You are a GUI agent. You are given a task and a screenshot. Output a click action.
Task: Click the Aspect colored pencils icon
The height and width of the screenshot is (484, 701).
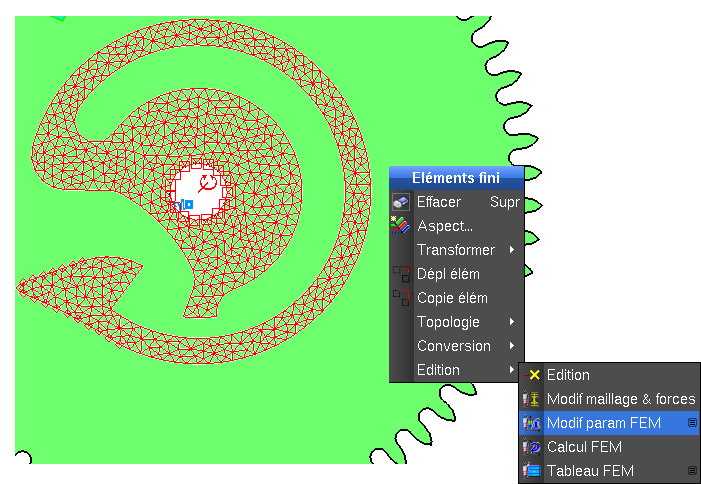click(x=400, y=225)
